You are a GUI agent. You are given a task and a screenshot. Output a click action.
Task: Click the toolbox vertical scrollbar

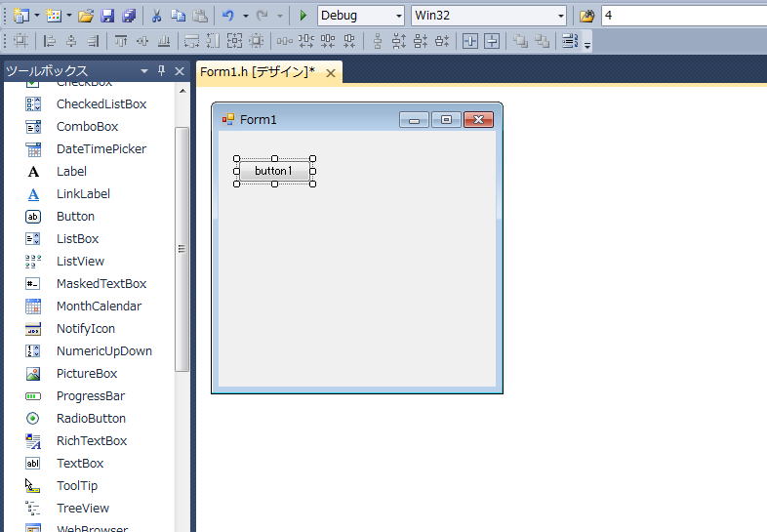click(182, 249)
